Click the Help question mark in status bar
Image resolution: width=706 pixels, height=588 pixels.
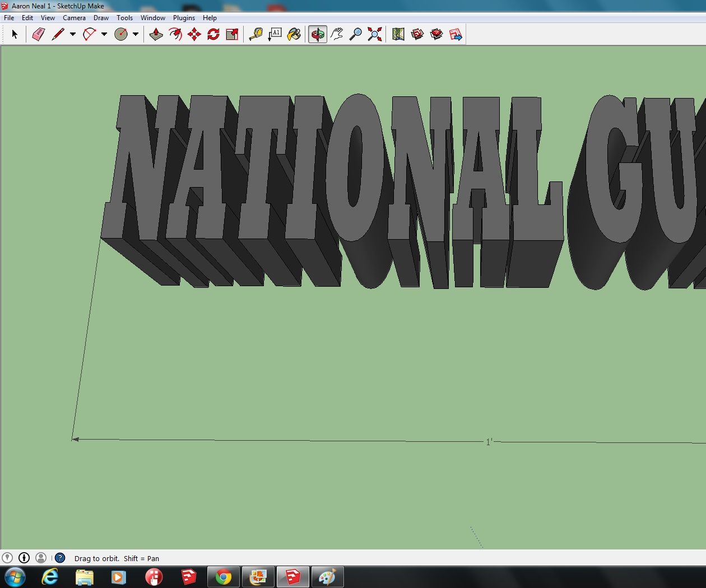(59, 558)
